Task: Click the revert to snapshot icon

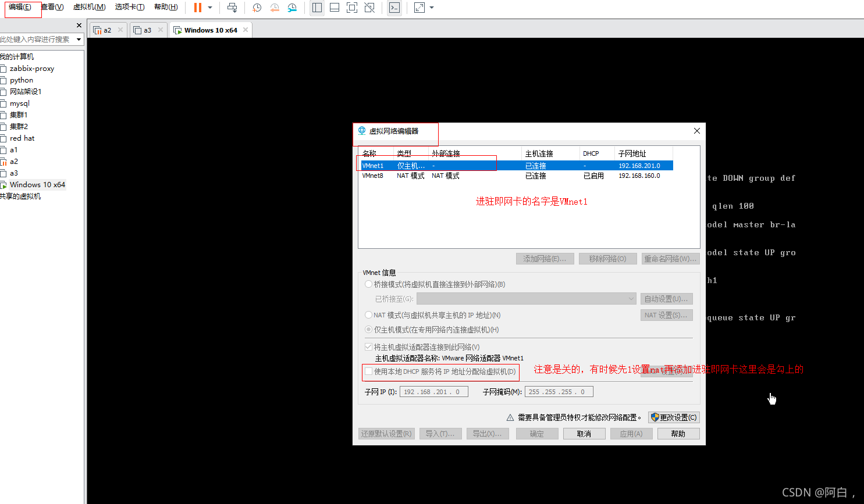Action: tap(275, 8)
